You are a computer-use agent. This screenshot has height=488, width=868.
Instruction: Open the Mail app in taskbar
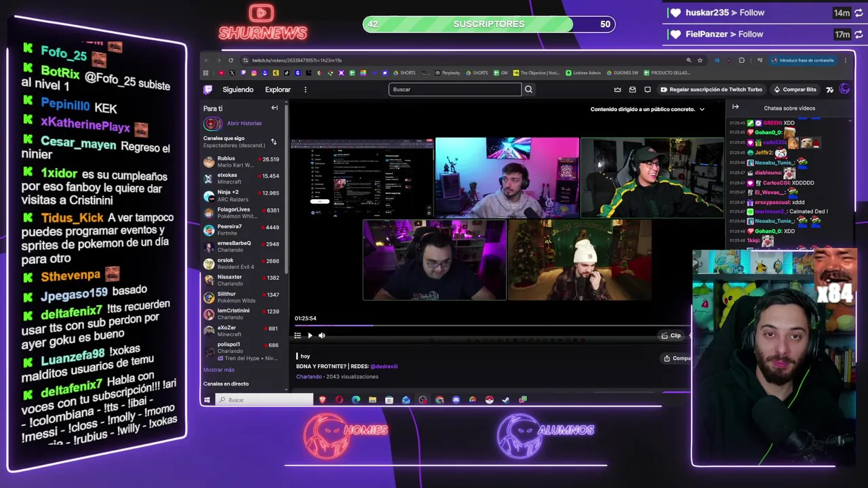pos(406,400)
